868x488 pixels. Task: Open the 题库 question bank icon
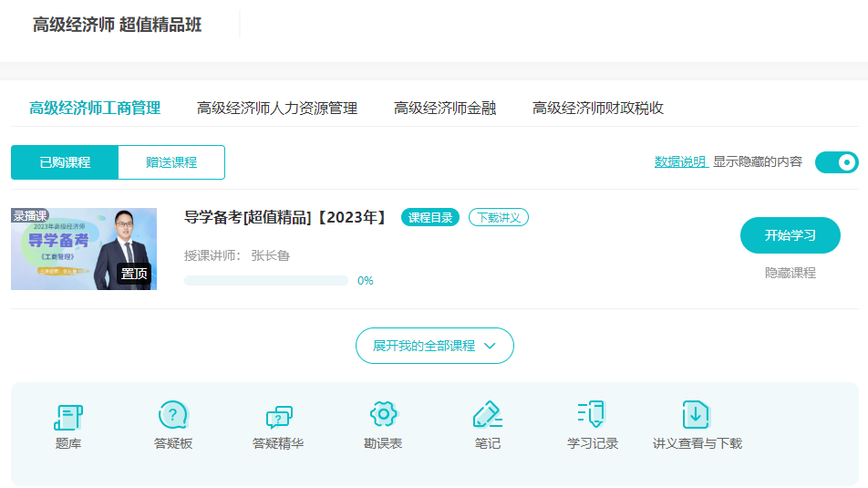tap(68, 417)
